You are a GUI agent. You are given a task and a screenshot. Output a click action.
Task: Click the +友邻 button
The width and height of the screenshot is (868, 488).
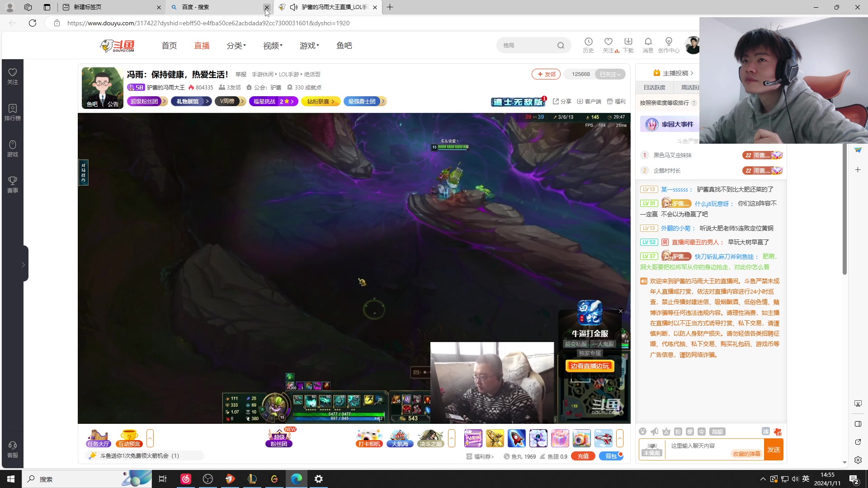pyautogui.click(x=546, y=74)
